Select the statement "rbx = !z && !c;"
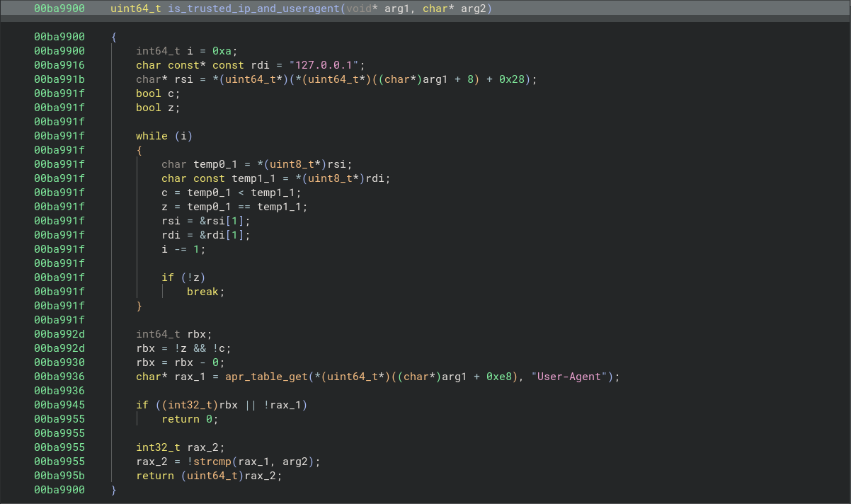 coord(183,348)
